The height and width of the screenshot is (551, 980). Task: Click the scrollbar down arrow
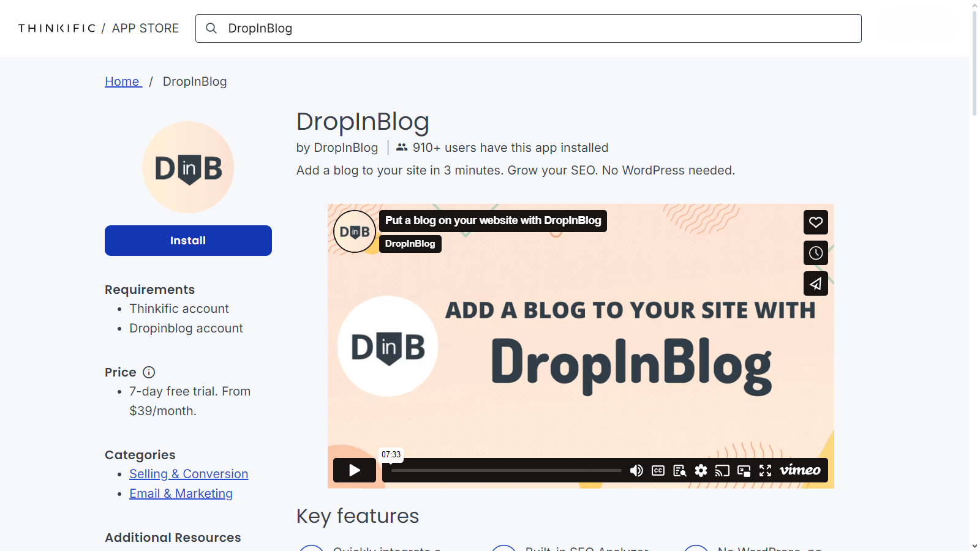click(x=974, y=545)
